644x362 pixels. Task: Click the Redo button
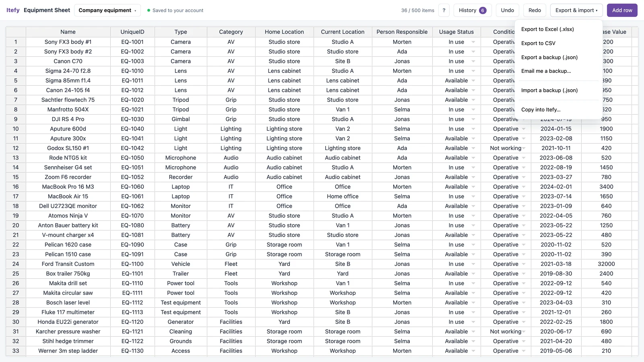[x=535, y=10]
